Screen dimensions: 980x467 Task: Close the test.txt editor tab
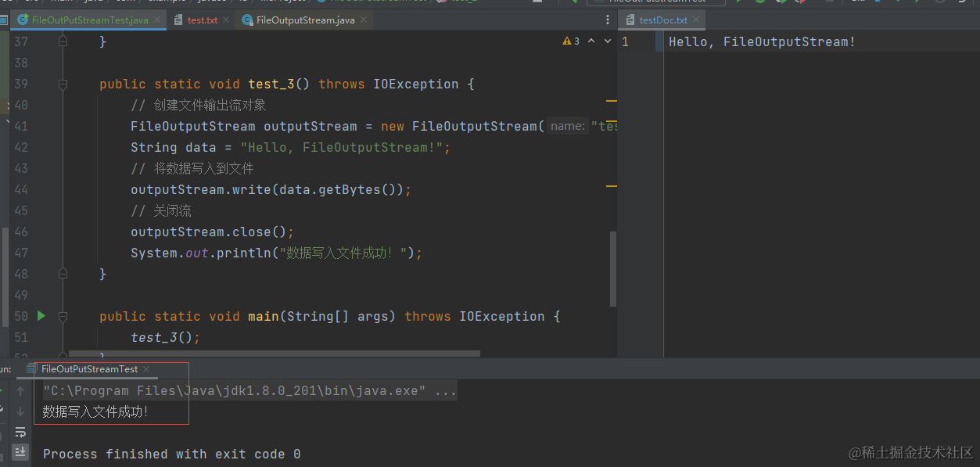[226, 20]
